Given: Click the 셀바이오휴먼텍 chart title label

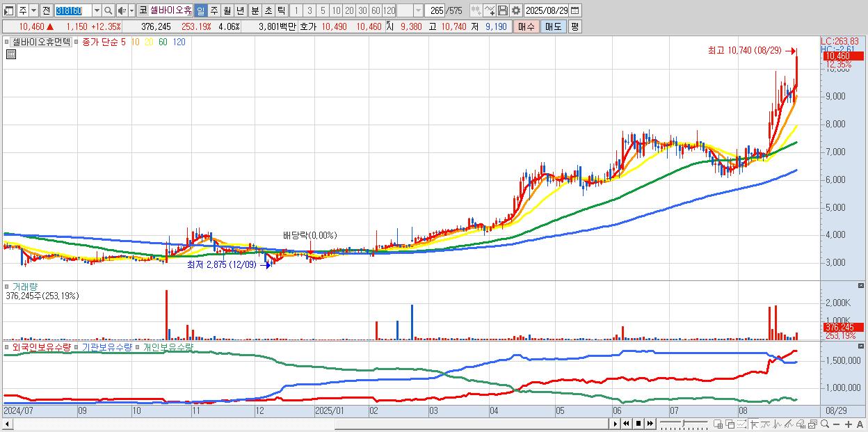Looking at the screenshot, I should (x=41, y=42).
